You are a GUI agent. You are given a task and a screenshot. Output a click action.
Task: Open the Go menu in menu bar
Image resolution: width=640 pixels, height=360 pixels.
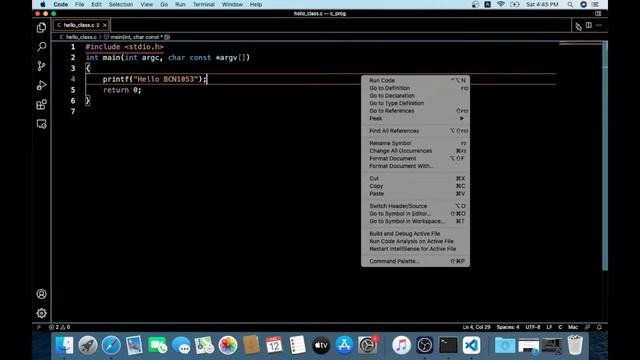[164, 4]
